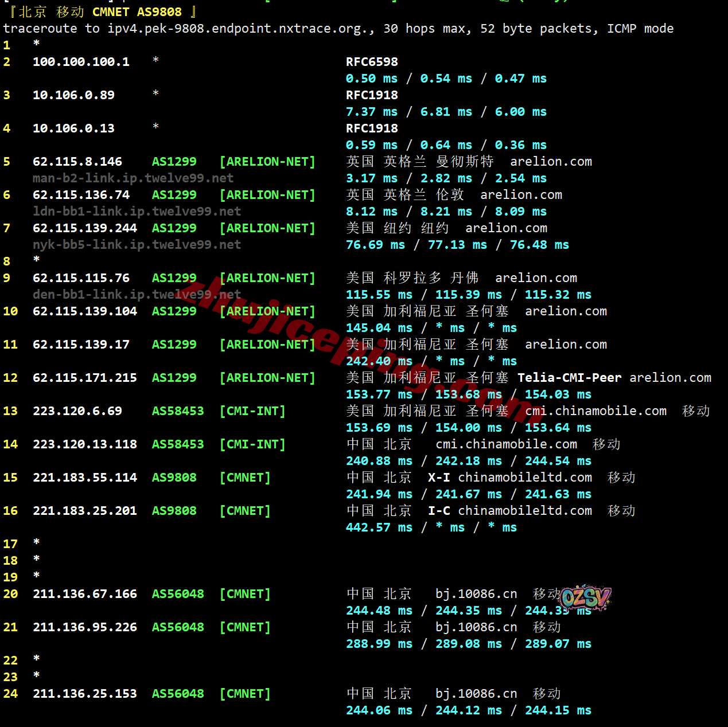
Task: Click the cmi.chinamobile.com domain on hop 14
Action: 506,444
